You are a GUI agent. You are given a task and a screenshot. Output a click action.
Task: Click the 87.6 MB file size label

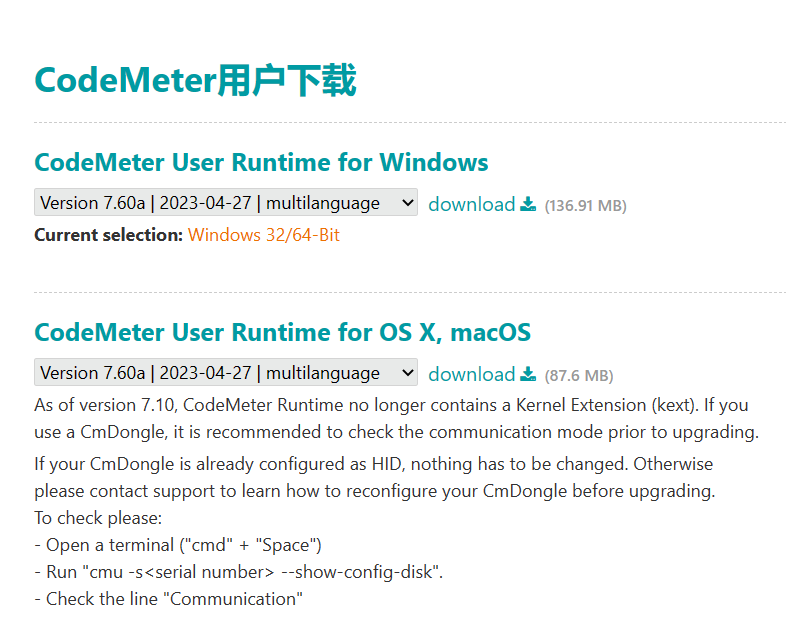coord(579,376)
